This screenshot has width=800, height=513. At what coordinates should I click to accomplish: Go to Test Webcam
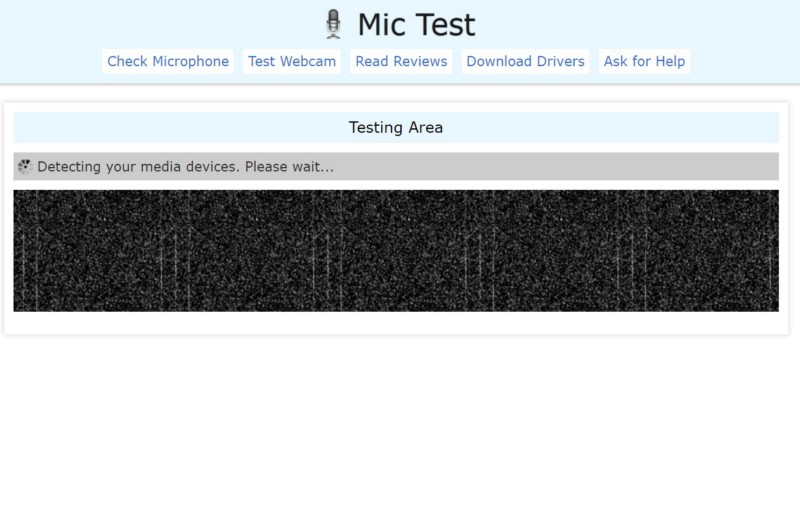292,61
